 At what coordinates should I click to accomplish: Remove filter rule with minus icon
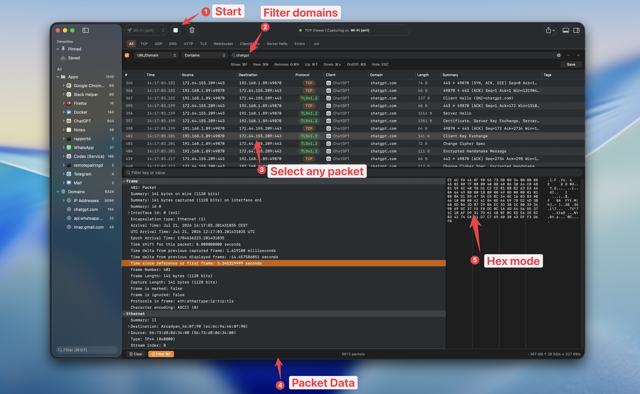click(569, 55)
